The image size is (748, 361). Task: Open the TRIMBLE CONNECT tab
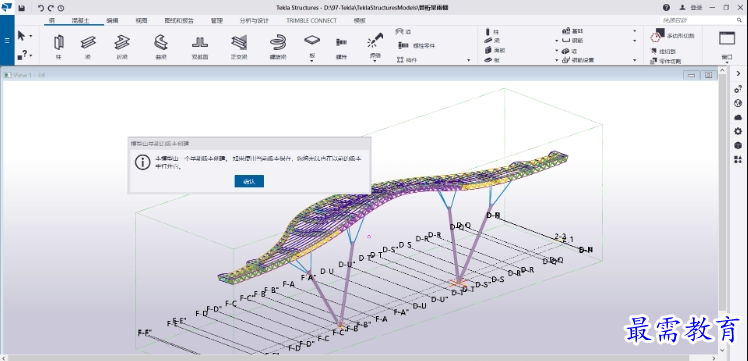(312, 21)
